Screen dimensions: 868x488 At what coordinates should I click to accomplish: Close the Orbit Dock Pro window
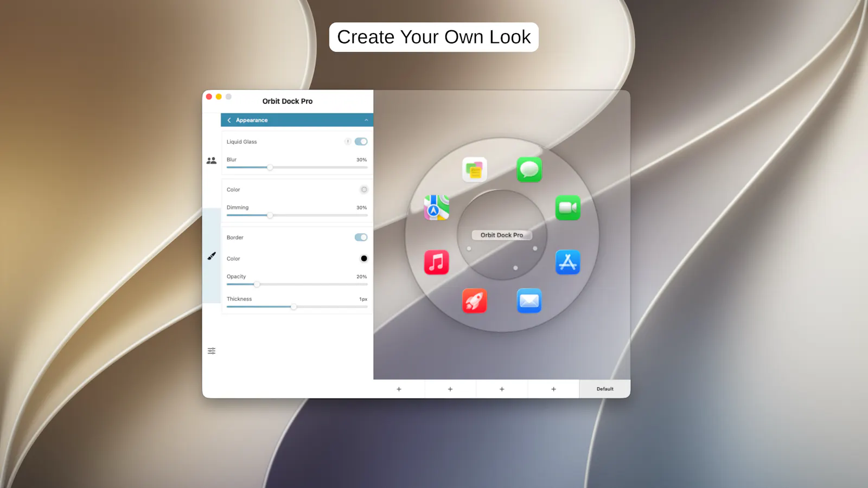(x=209, y=97)
